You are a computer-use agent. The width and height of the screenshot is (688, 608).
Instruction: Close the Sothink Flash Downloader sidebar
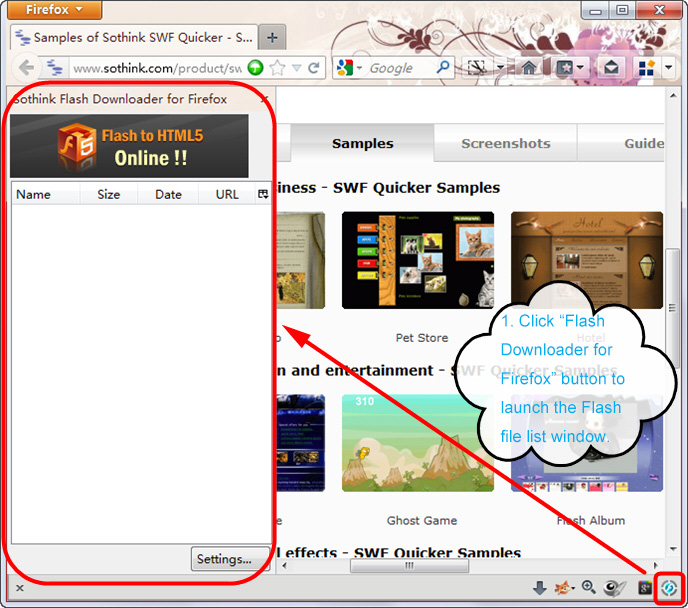pyautogui.click(x=264, y=100)
